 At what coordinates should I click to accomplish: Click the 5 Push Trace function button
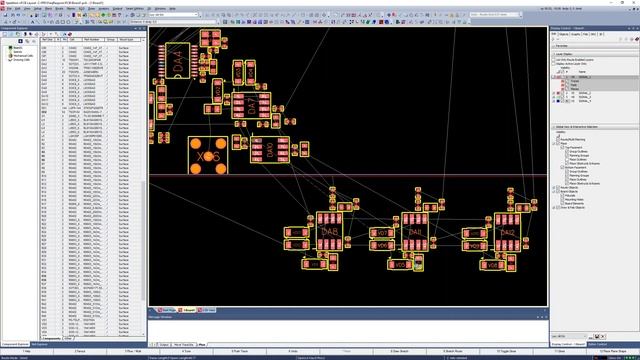coord(240,351)
